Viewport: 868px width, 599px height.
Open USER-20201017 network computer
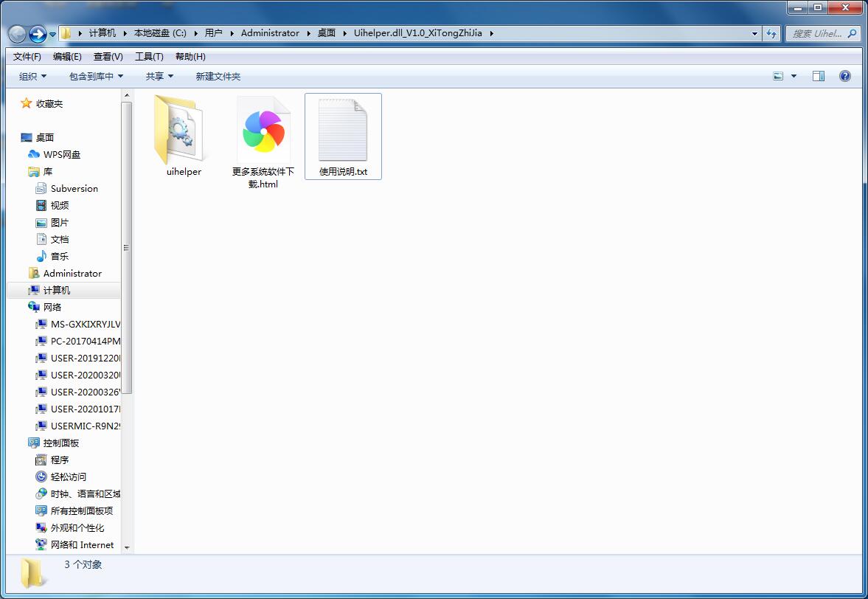pyautogui.click(x=86, y=409)
